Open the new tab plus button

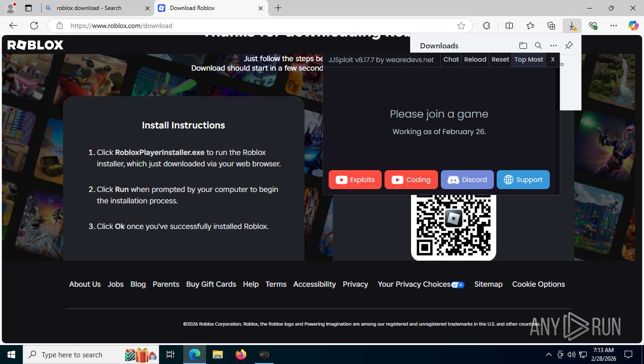278,8
